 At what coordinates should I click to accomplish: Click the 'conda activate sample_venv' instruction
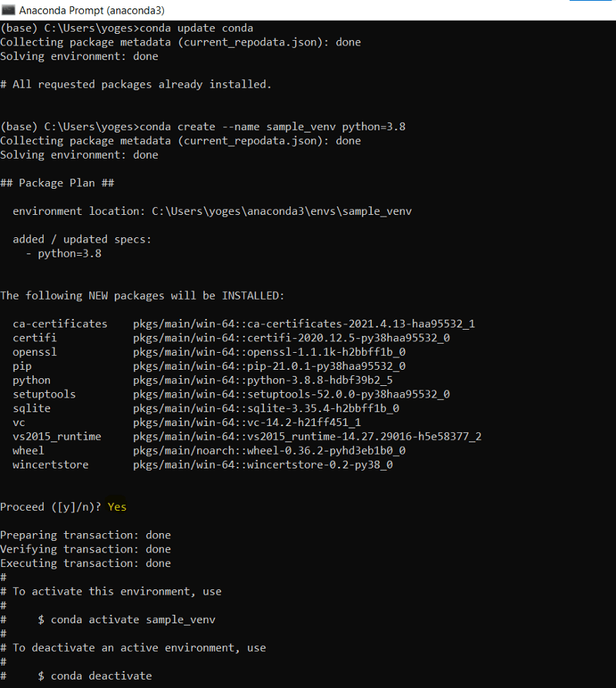[x=133, y=619]
